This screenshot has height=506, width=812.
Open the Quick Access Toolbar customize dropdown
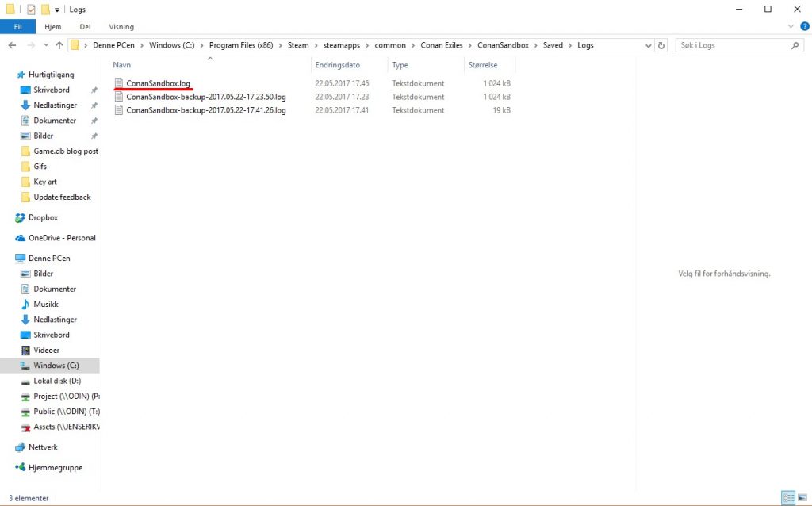(x=57, y=10)
